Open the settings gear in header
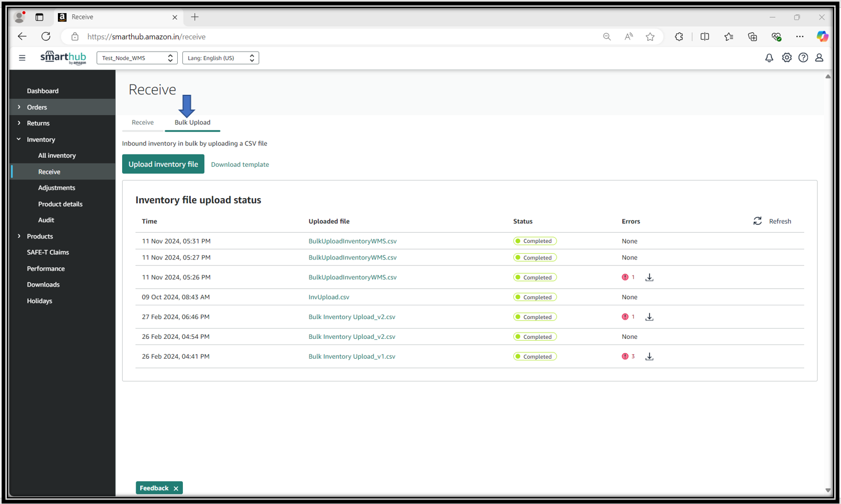The image size is (841, 504). click(786, 58)
